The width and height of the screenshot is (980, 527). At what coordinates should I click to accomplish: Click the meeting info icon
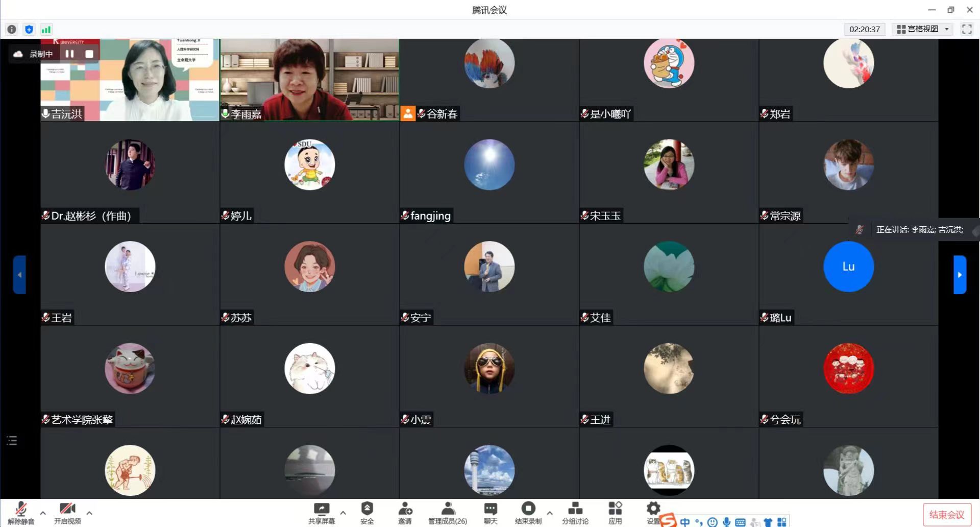(x=12, y=30)
